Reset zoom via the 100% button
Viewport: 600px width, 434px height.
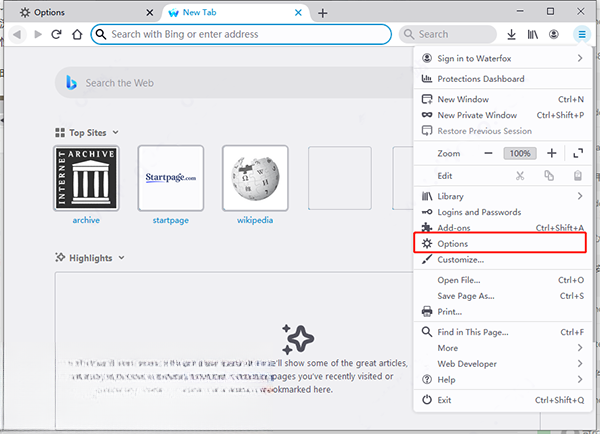tap(520, 153)
